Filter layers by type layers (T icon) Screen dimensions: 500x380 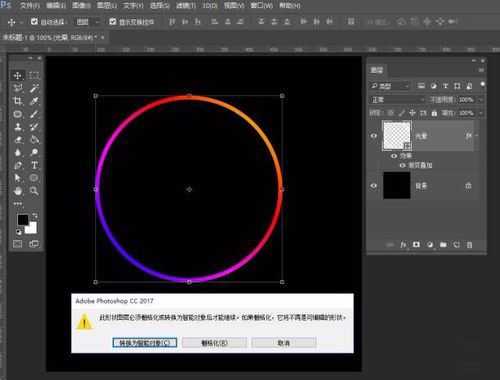tap(445, 86)
